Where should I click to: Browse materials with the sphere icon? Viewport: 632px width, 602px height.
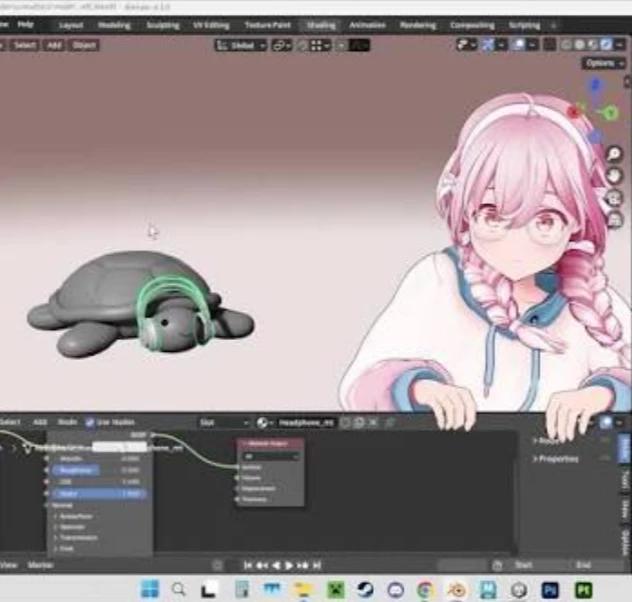point(265,423)
